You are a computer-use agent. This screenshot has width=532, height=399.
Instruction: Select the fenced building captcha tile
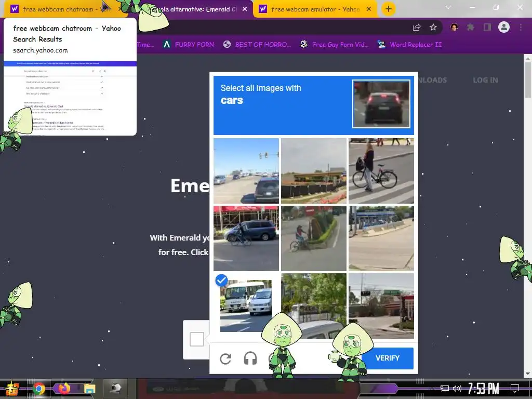[x=314, y=170]
